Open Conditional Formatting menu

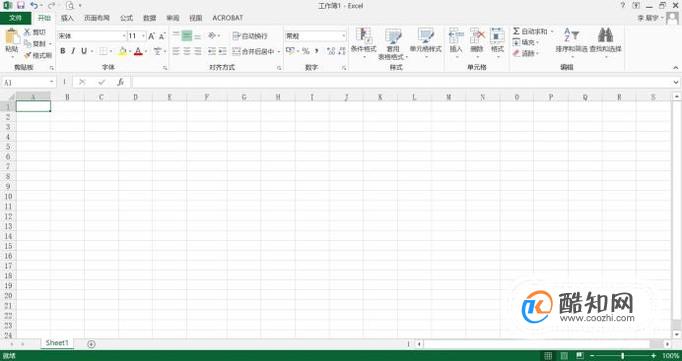[x=364, y=43]
